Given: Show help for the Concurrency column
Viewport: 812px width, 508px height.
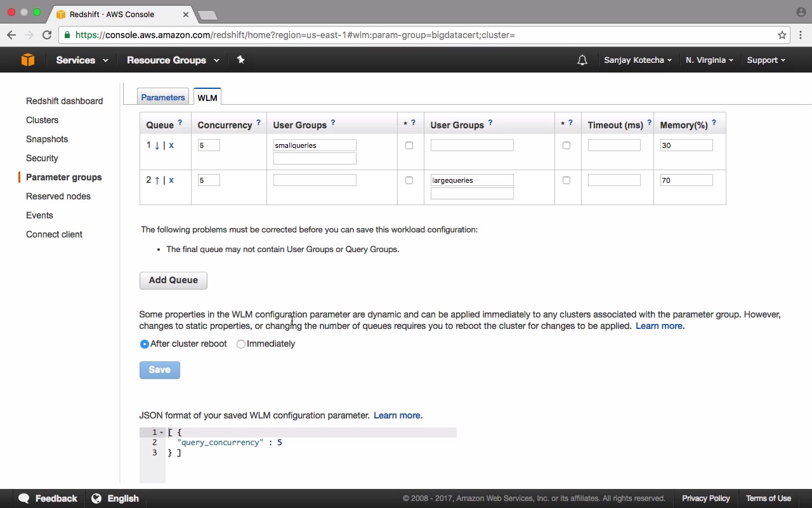Looking at the screenshot, I should point(258,123).
